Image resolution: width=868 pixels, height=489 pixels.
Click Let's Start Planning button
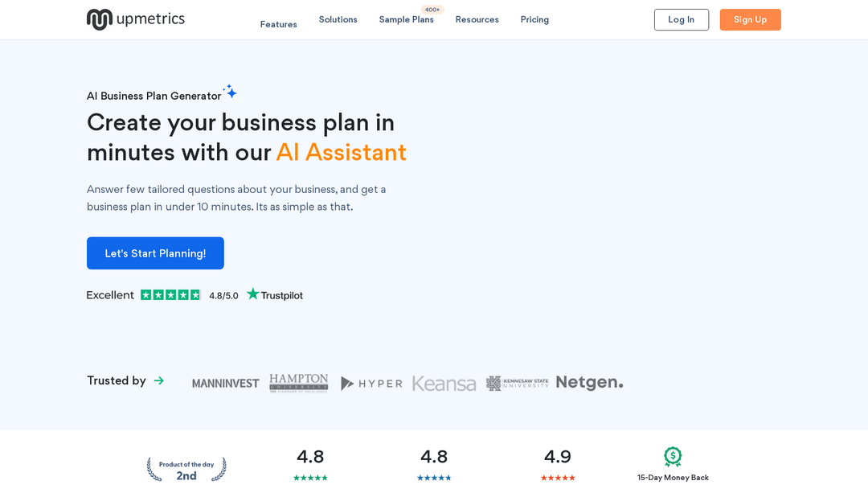click(x=155, y=253)
